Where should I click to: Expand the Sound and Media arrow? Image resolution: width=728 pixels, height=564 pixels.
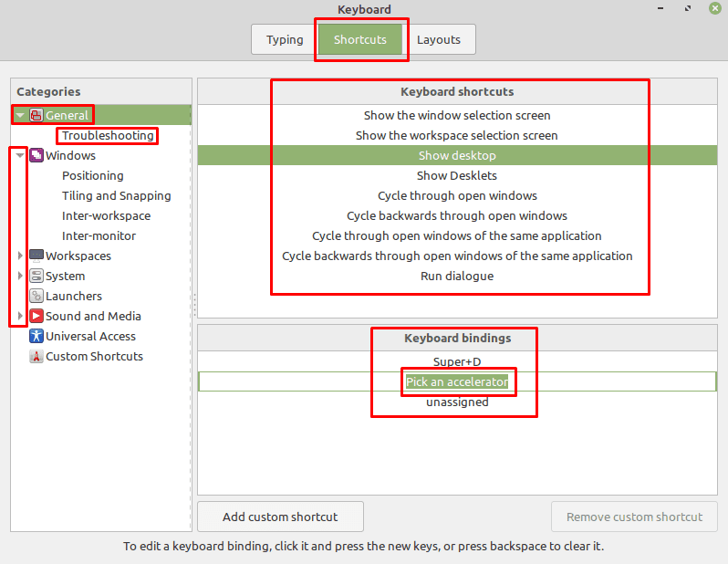(x=20, y=316)
